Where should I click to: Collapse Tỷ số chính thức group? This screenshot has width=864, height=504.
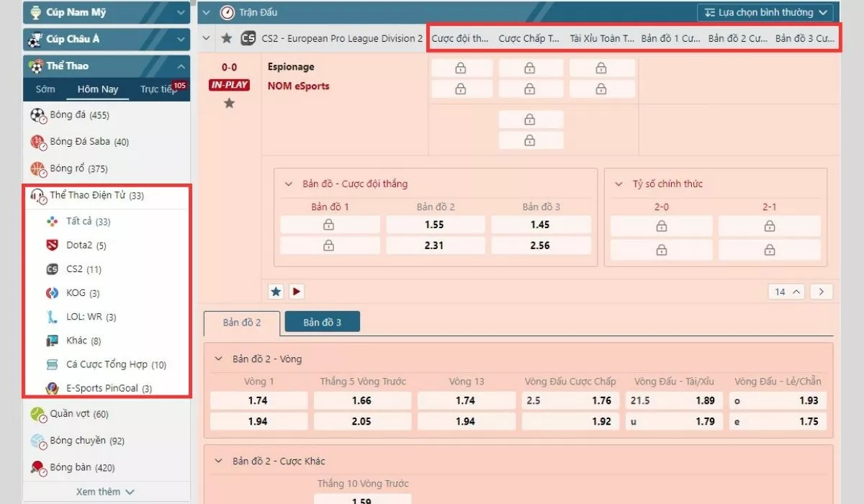pyautogui.click(x=618, y=184)
